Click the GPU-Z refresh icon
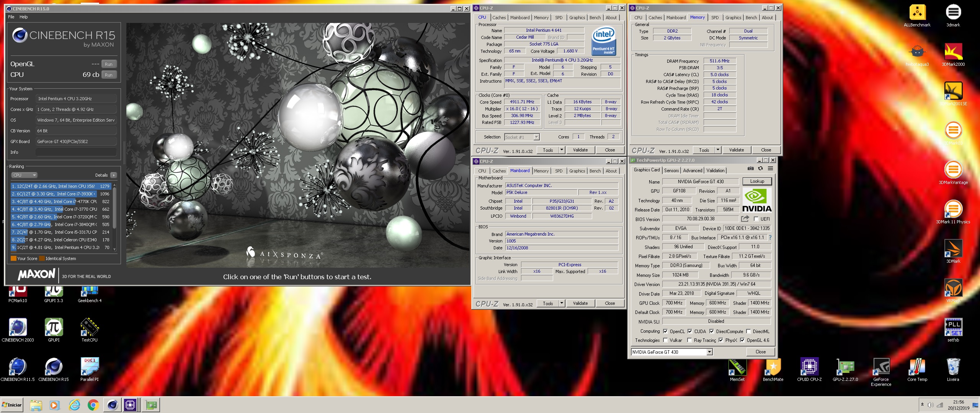This screenshot has height=413, width=980. click(x=760, y=169)
